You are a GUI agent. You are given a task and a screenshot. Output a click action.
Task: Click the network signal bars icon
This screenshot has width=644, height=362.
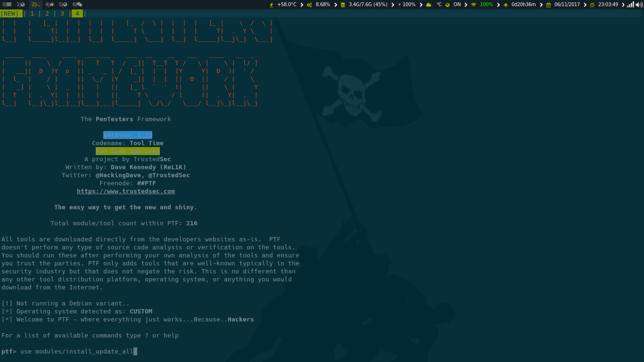[x=631, y=5]
